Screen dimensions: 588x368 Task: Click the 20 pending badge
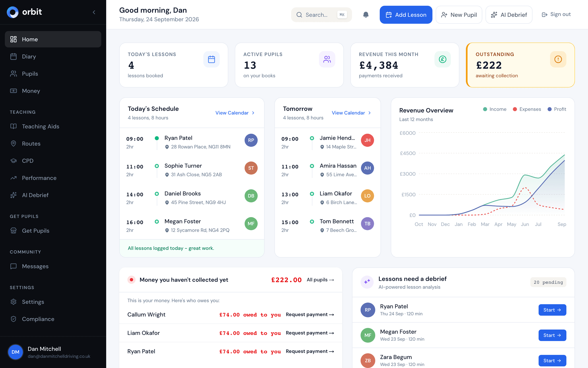548,282
